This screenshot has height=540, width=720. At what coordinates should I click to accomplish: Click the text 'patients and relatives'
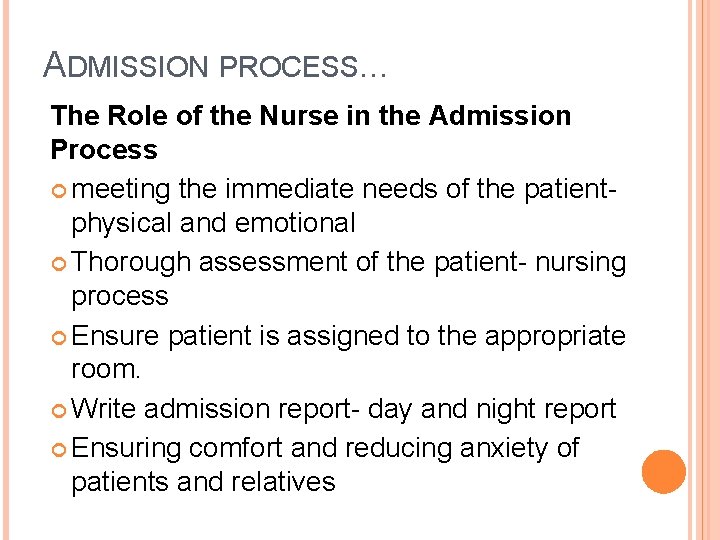point(203,482)
